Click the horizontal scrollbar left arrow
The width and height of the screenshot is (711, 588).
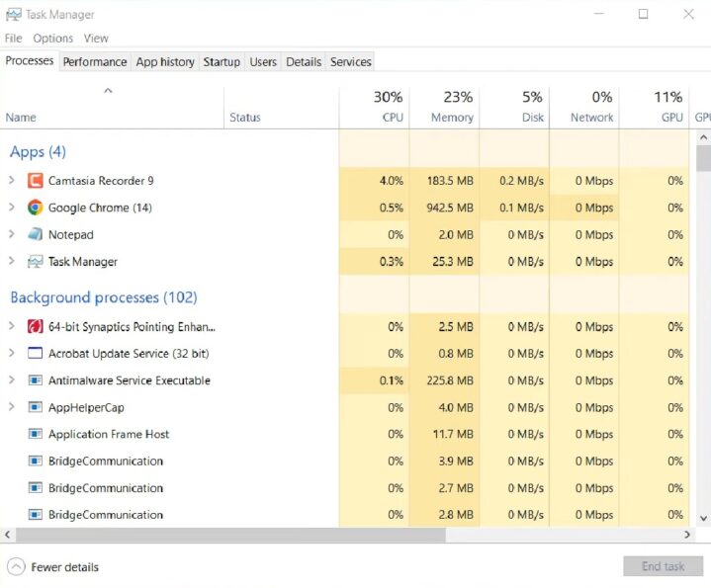tap(7, 535)
